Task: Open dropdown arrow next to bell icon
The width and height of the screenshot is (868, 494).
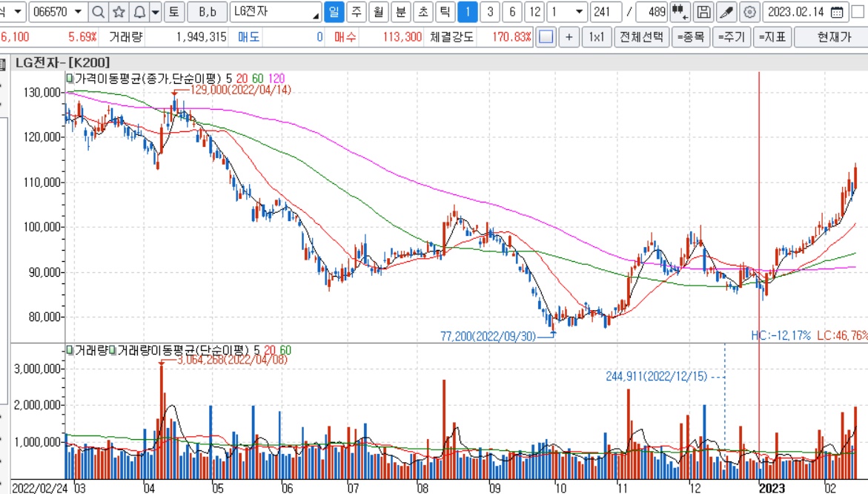Action: (156, 12)
